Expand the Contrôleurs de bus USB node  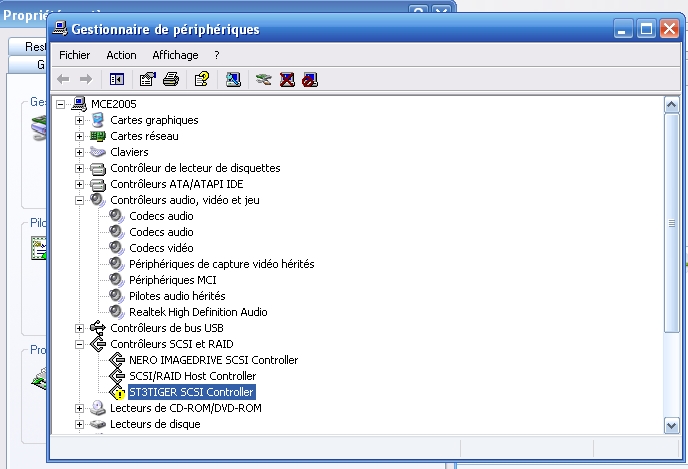point(79,328)
